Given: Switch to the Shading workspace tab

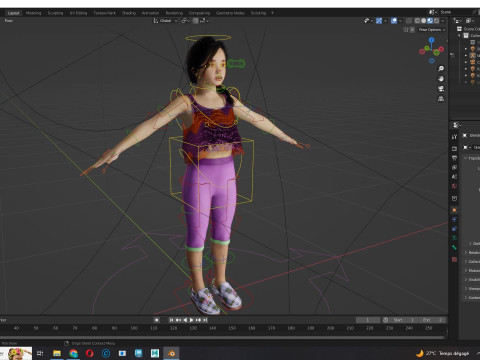Looking at the screenshot, I should coord(129,13).
